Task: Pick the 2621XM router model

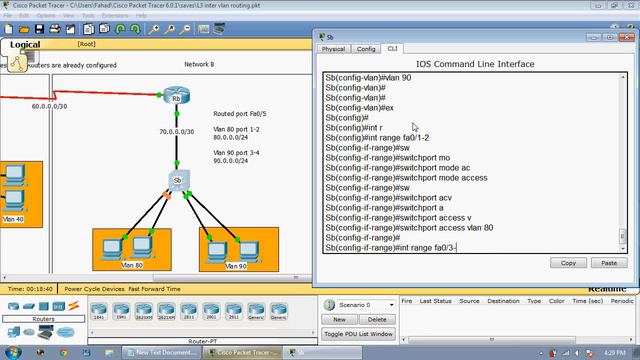Action: (166, 311)
